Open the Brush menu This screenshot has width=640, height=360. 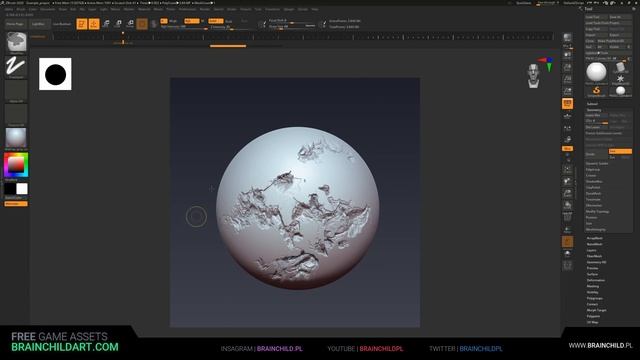20,9
